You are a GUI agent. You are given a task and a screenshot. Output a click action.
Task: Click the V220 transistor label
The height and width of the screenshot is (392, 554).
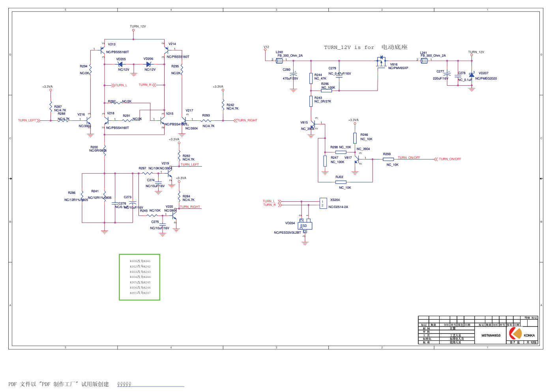pos(169,206)
